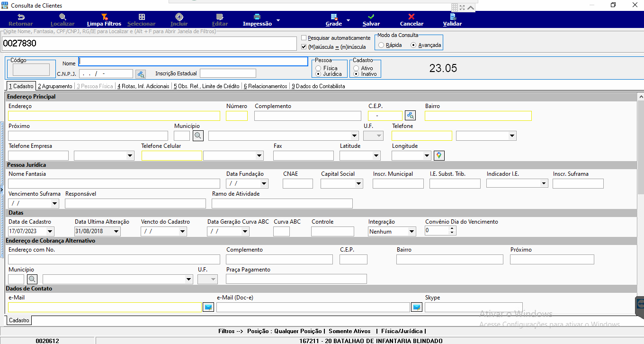
Task: Open the Data de Cadastro date picker
Action: tap(50, 232)
